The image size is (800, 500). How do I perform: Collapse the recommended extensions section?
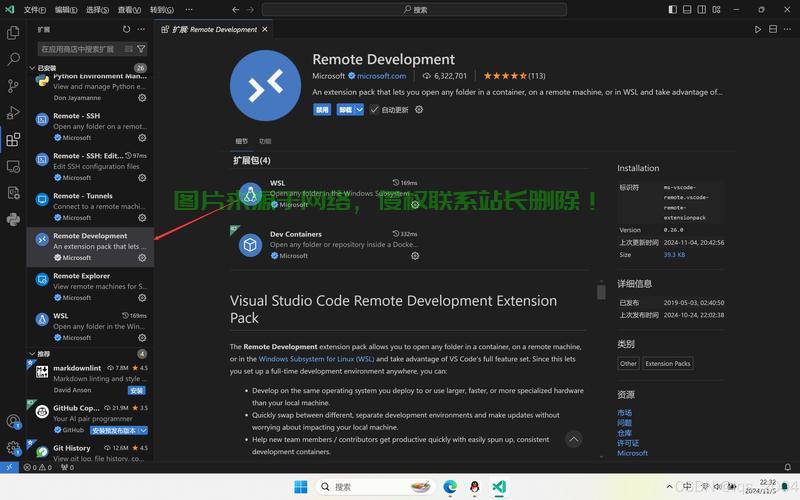[32, 354]
